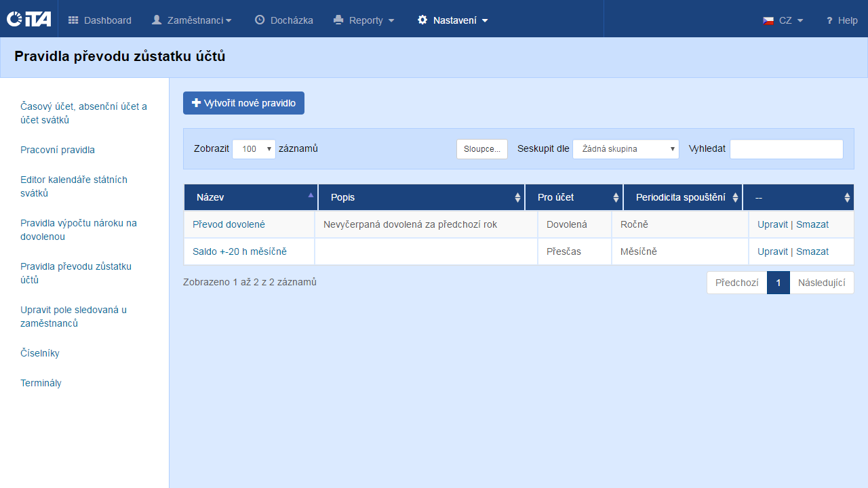The width and height of the screenshot is (868, 488).
Task: Click the Nastavení gear icon
Action: [422, 20]
